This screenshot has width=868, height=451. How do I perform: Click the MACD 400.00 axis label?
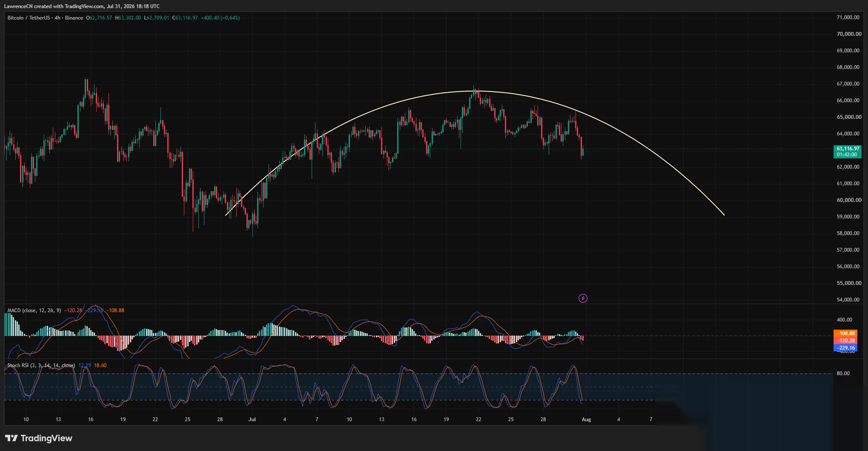(x=844, y=320)
